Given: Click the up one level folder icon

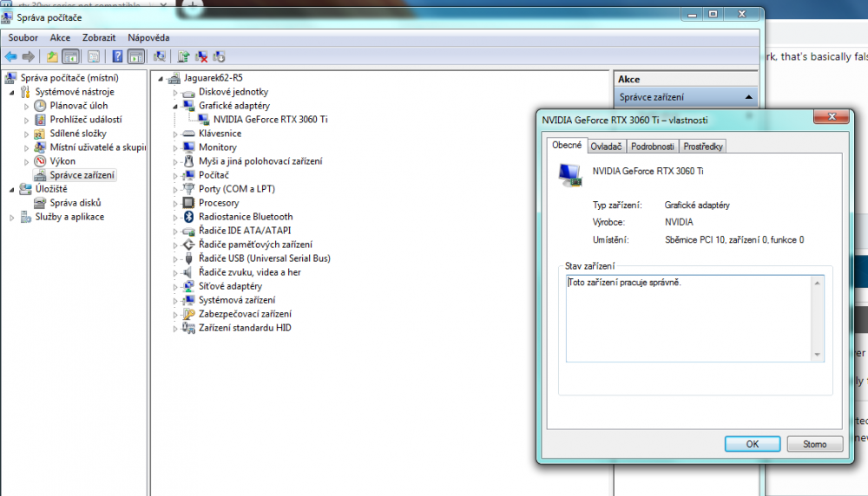Looking at the screenshot, I should pos(52,56).
